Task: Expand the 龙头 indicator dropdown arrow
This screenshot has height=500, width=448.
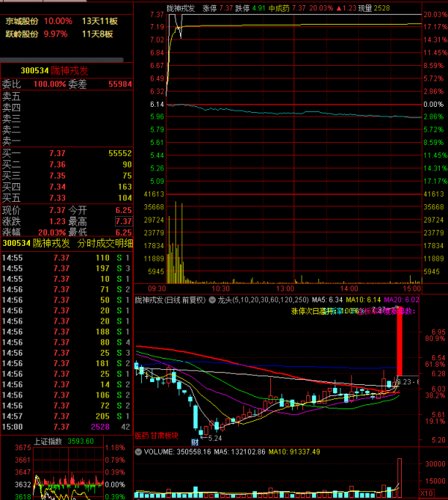Action: click(213, 300)
